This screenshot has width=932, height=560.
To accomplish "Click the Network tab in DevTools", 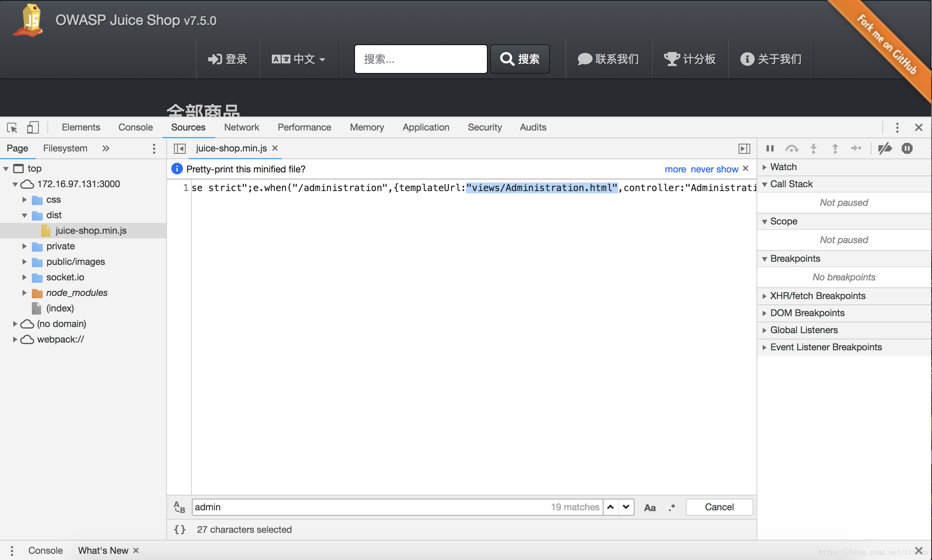I will coord(242,127).
